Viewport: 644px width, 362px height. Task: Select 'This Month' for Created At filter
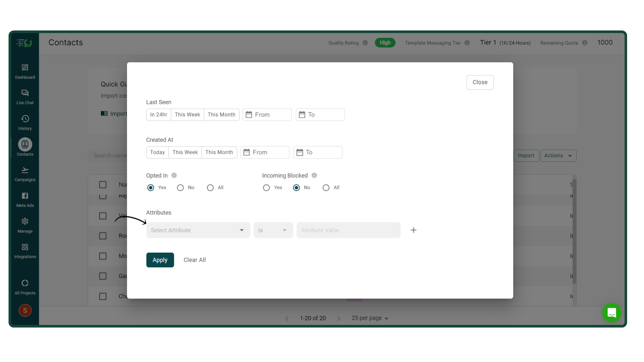tap(219, 152)
